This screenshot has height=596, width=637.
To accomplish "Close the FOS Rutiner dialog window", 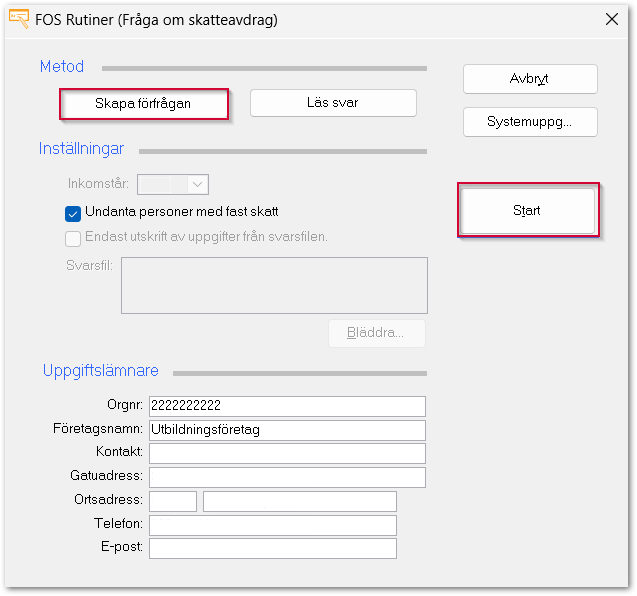I will pyautogui.click(x=610, y=19).
